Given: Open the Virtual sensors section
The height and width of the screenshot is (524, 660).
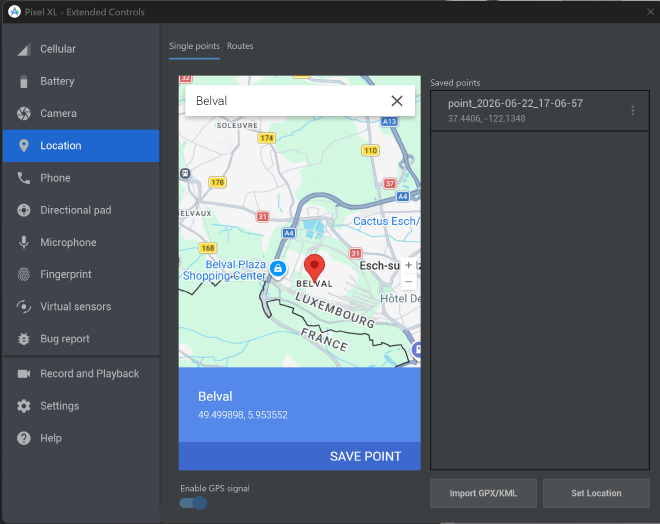Looking at the screenshot, I should (81, 306).
